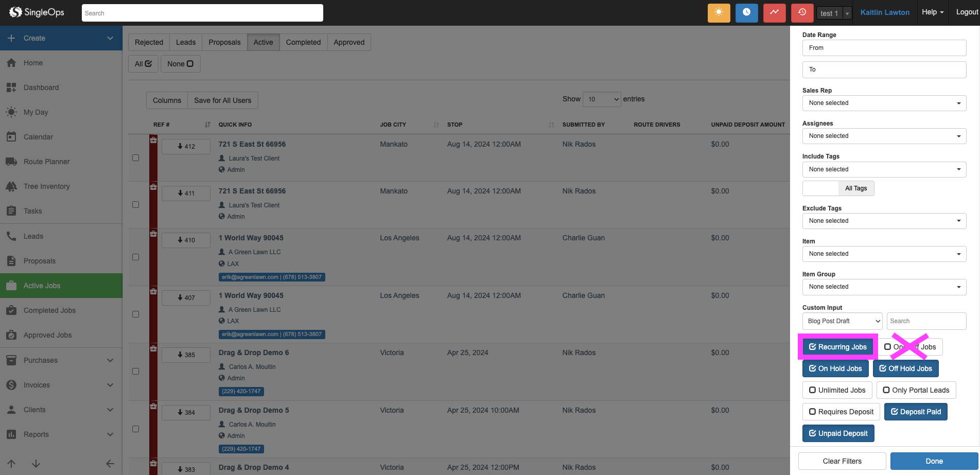Viewport: 980px width, 475px height.
Task: Open Tree Inventory in sidebar
Action: tap(46, 186)
